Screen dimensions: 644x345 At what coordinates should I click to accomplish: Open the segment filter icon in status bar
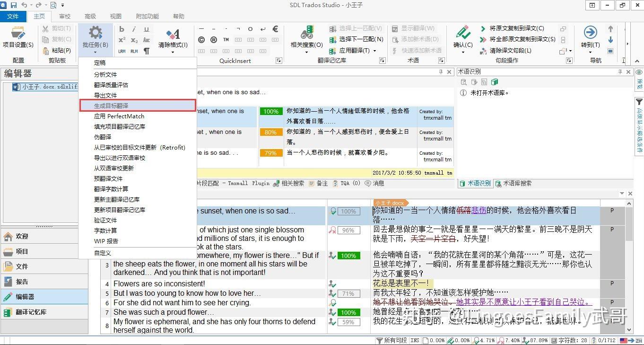[378, 340]
